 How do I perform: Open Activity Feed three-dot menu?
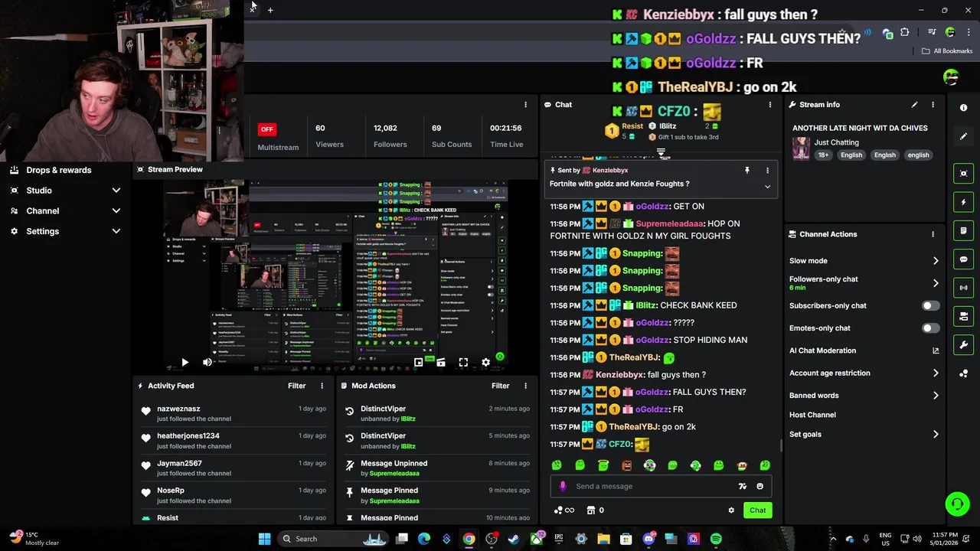point(322,386)
